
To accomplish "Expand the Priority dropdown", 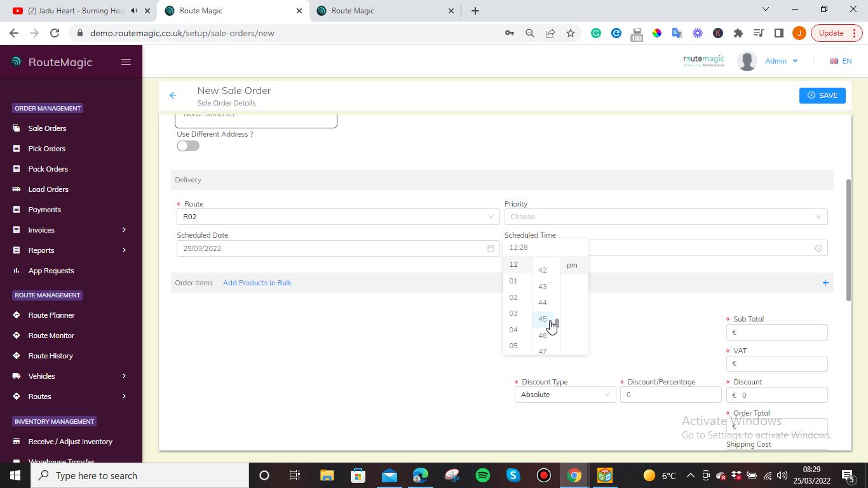I will [665, 217].
